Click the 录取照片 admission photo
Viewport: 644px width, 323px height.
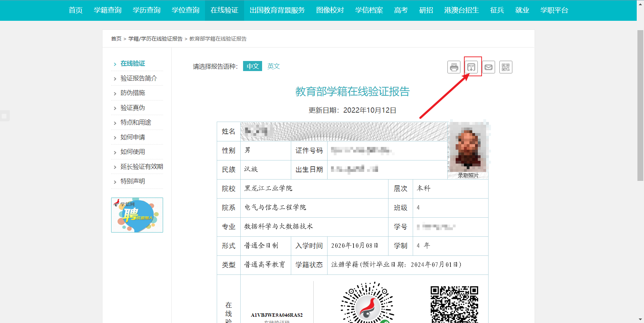[468, 149]
